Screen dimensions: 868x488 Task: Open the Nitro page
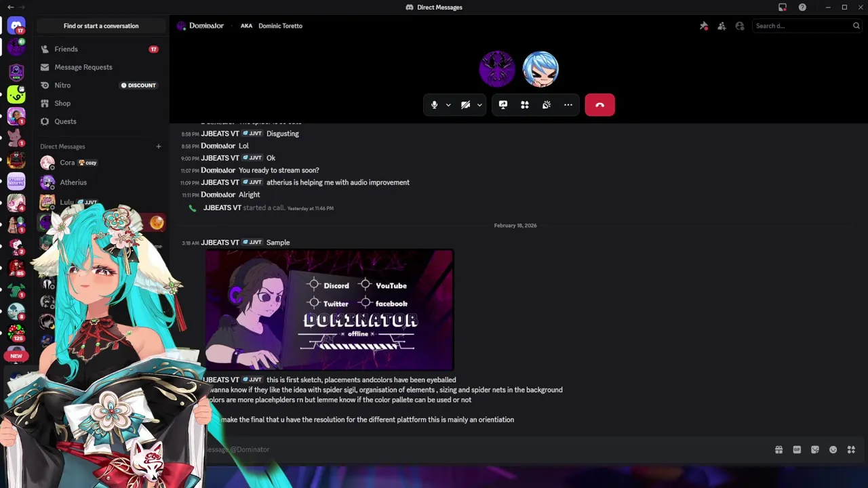point(100,85)
